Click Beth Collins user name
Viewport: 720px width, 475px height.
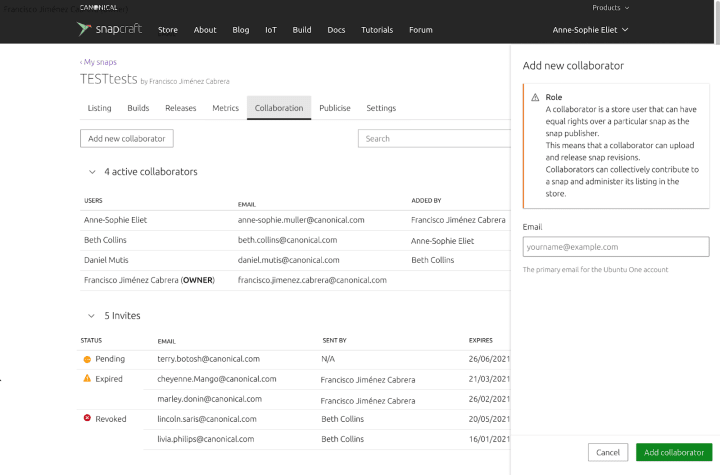tap(105, 240)
